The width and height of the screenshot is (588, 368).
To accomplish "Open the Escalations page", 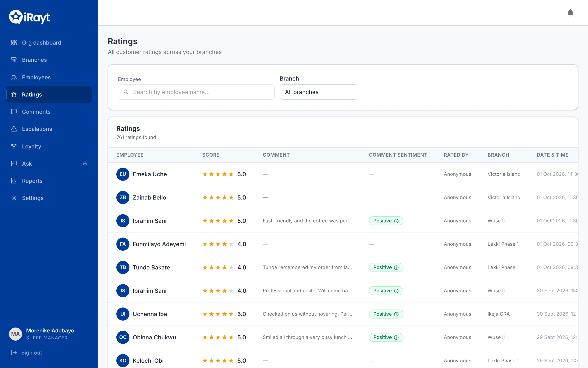I will coord(49,129).
